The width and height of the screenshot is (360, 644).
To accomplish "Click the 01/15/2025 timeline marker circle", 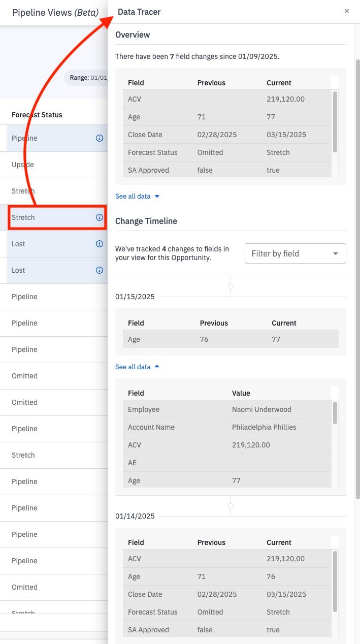I will point(231,286).
